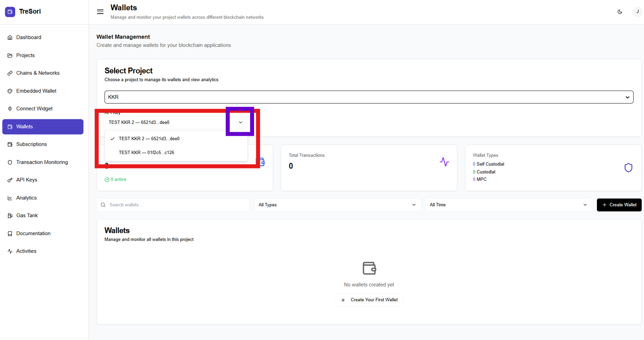644x340 pixels.
Task: Click the TreSori logo icon
Action: point(10,12)
